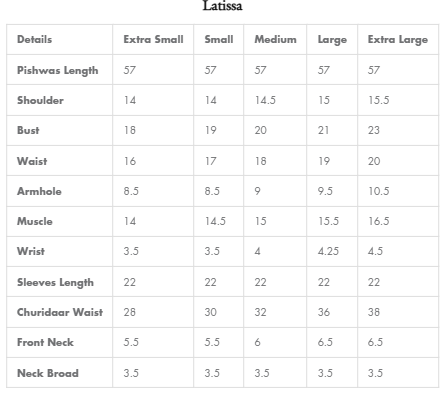Click the Small Muscle value 14.5
This screenshot has width=446, height=395.
tap(215, 221)
